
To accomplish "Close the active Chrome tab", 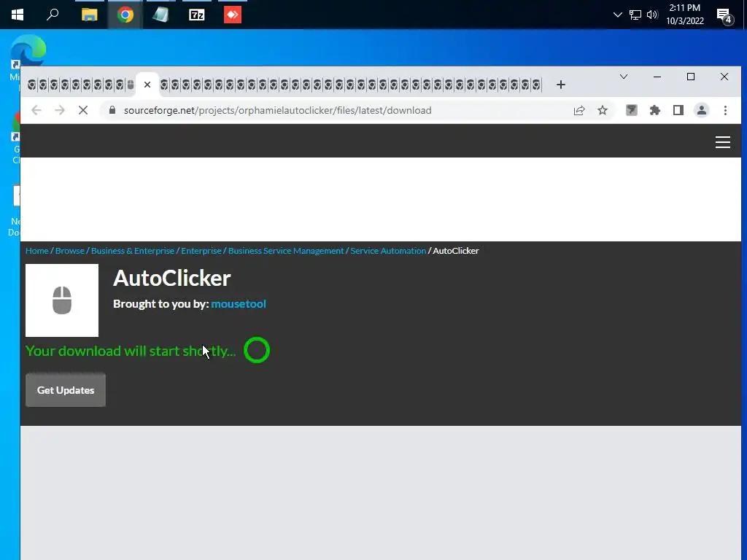I will pos(147,85).
